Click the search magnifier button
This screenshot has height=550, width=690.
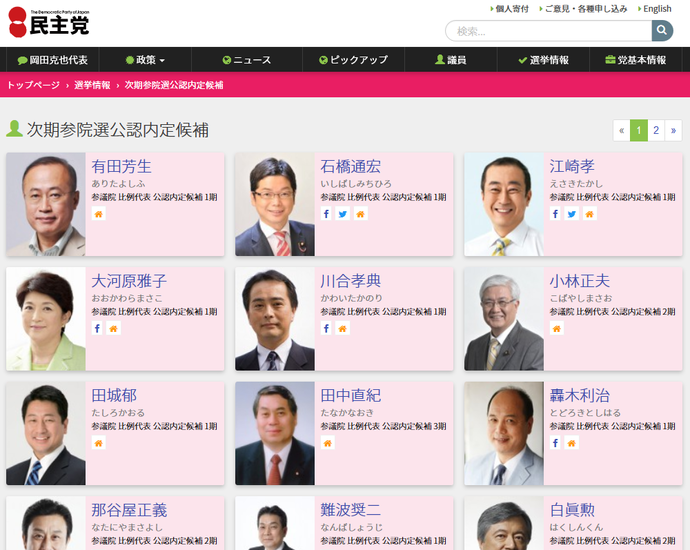(x=662, y=30)
